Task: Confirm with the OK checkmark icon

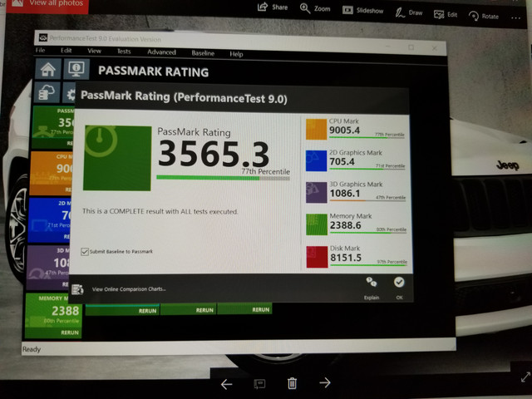Action: tap(399, 282)
